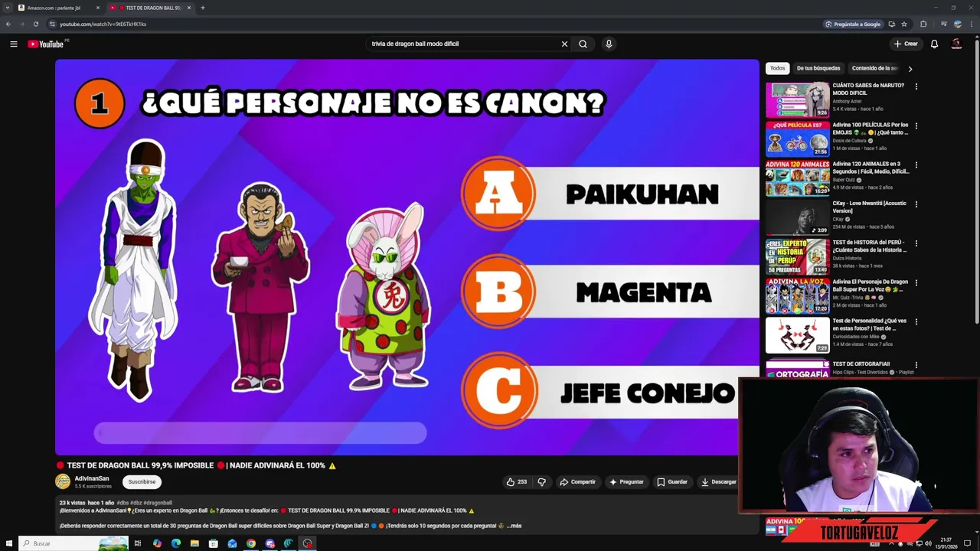Open the Chrome profile avatar
This screenshot has height=551, width=980.
pos(958,24)
